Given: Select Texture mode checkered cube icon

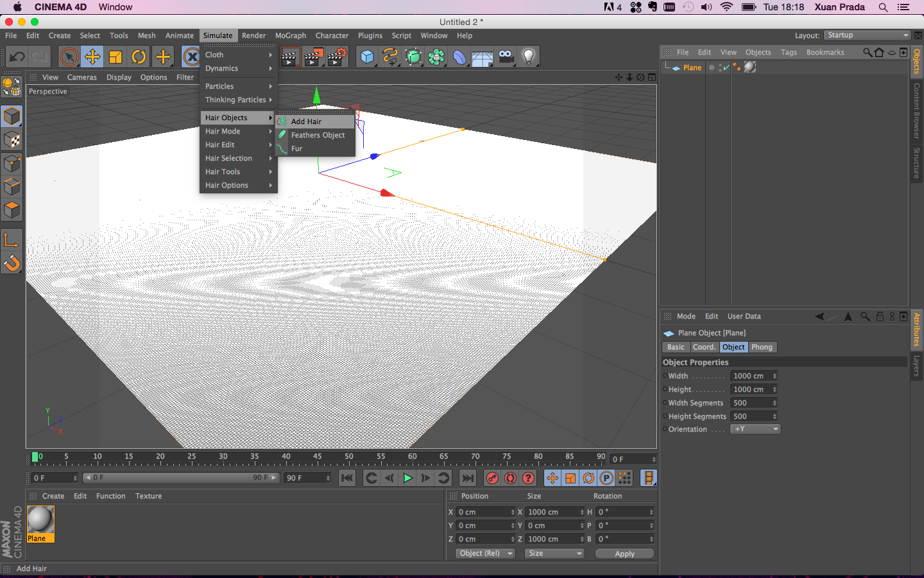Looking at the screenshot, I should coord(12,139).
